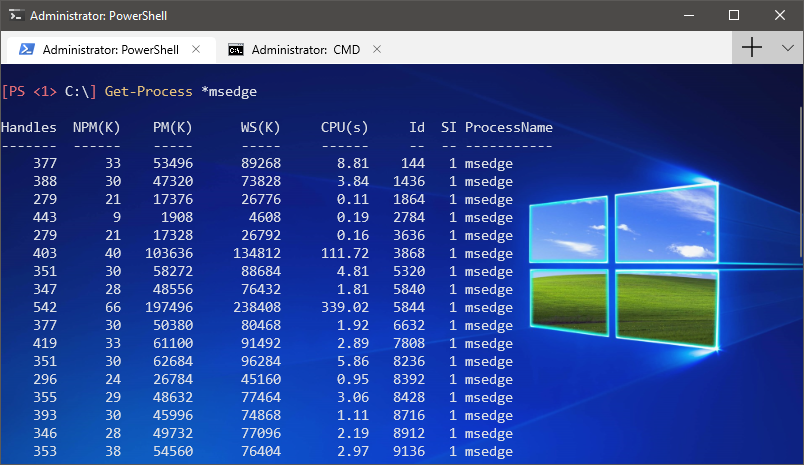
Task: Click CPU value 111.72
Action: coord(345,253)
